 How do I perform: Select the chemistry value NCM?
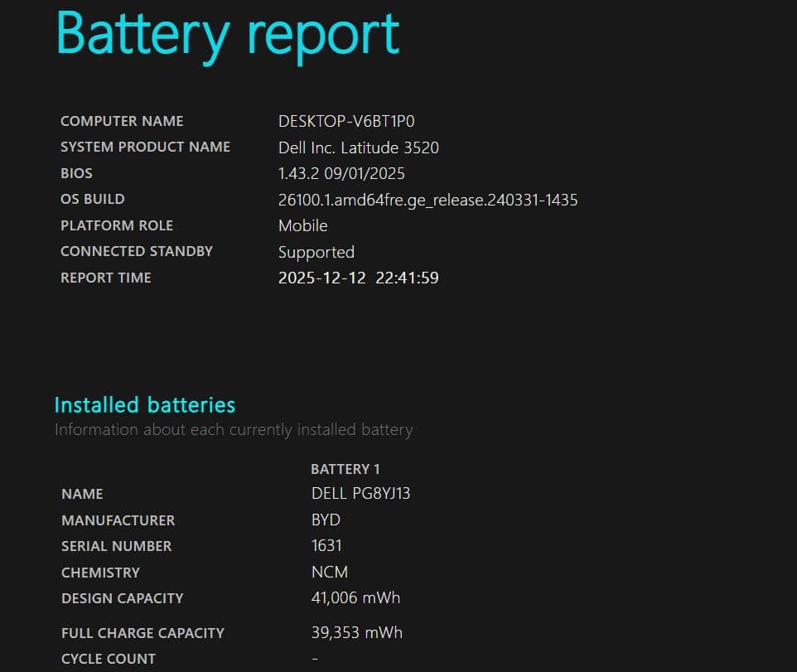click(x=329, y=573)
